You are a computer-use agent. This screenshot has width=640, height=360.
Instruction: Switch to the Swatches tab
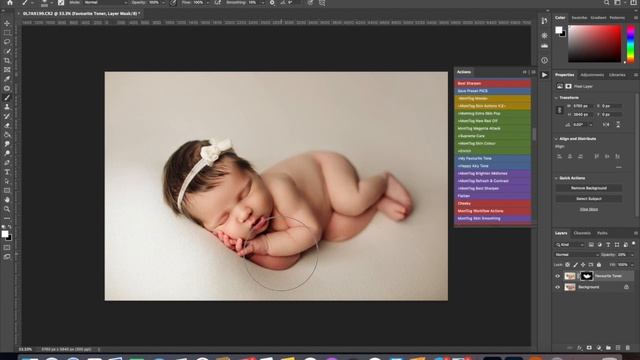click(x=579, y=18)
